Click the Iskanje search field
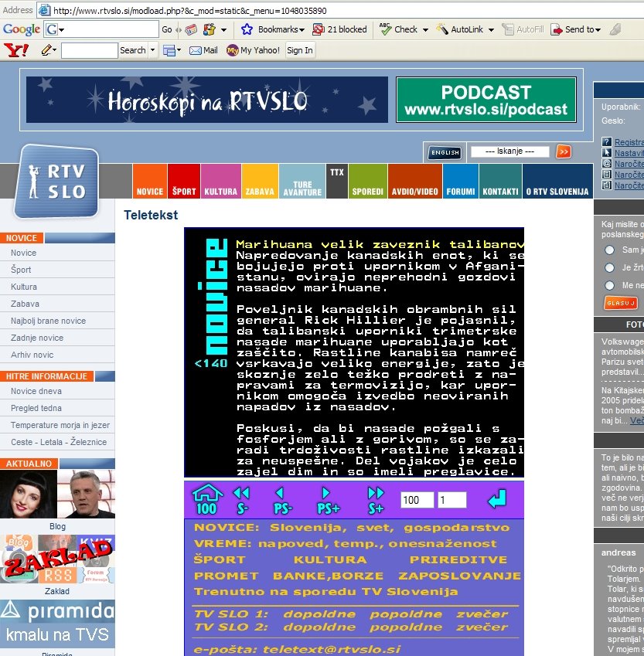This screenshot has width=644, height=656. pyautogui.click(x=509, y=151)
